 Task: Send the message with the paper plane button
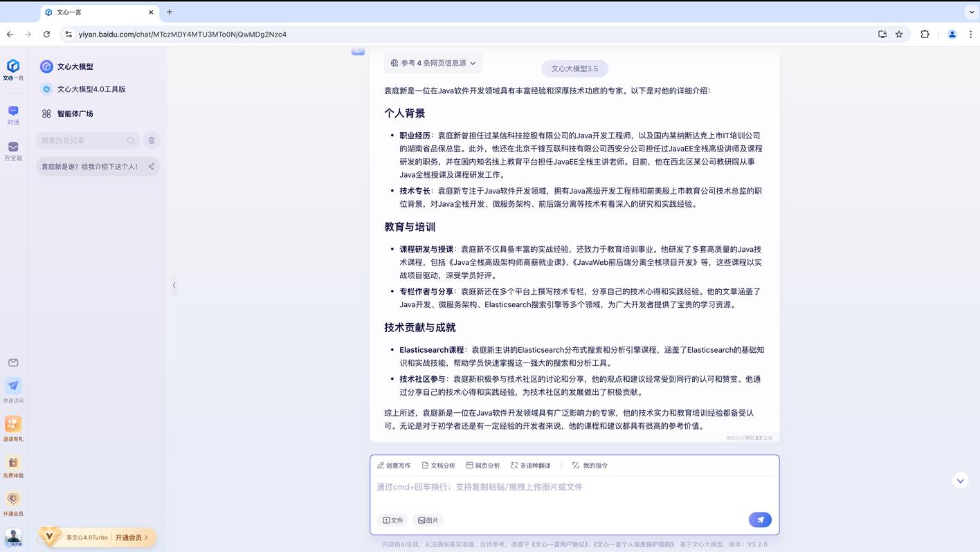[760, 520]
